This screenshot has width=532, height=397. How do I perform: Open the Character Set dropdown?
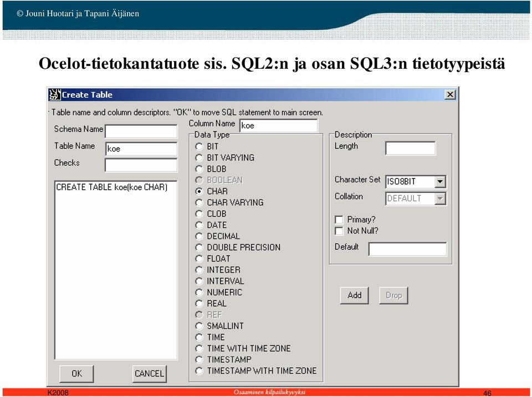coord(440,182)
